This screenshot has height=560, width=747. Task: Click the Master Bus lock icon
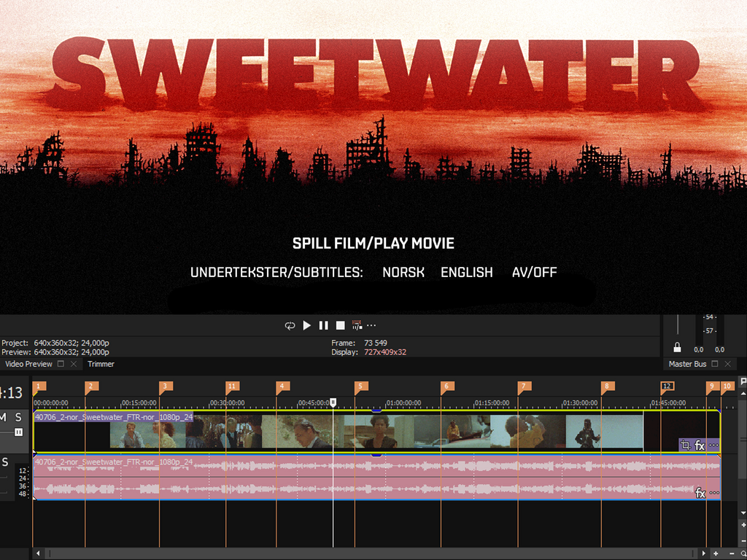pyautogui.click(x=677, y=347)
